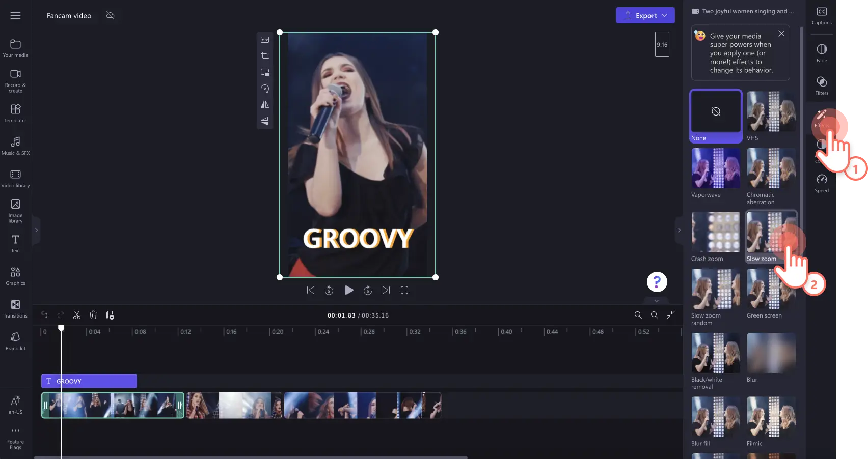The height and width of the screenshot is (459, 868).
Task: Click the horizontal timeline scrollbar
Action: click(x=251, y=457)
